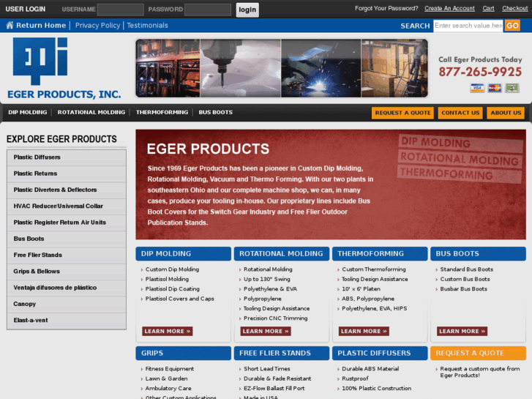Screen dimensions: 532x399
Task: Click the stacked boxes banner photo
Action: [394, 68]
